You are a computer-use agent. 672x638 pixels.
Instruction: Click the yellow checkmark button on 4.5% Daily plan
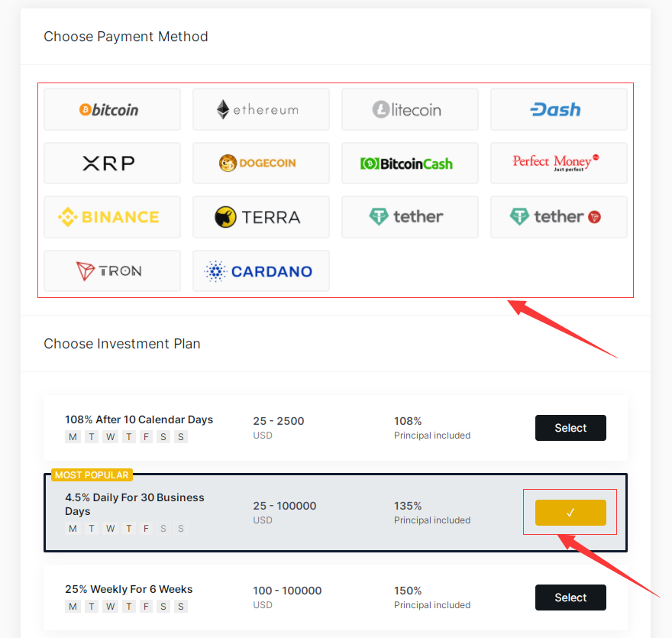(x=570, y=513)
